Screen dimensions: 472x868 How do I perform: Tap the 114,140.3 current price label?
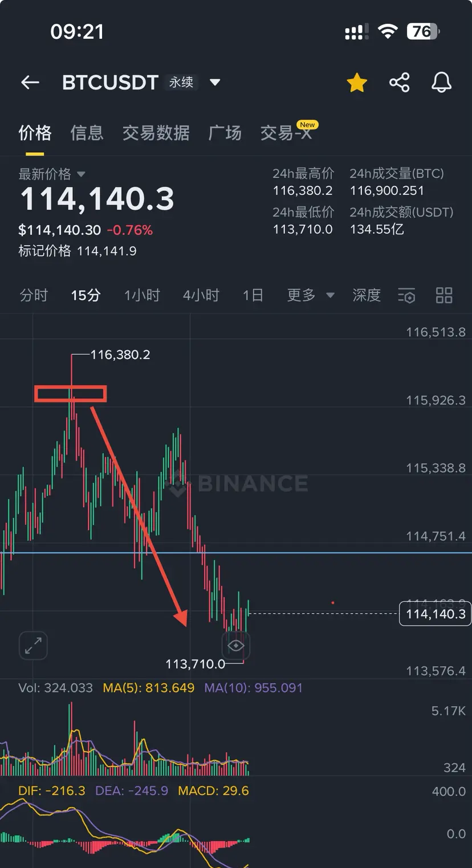click(436, 614)
